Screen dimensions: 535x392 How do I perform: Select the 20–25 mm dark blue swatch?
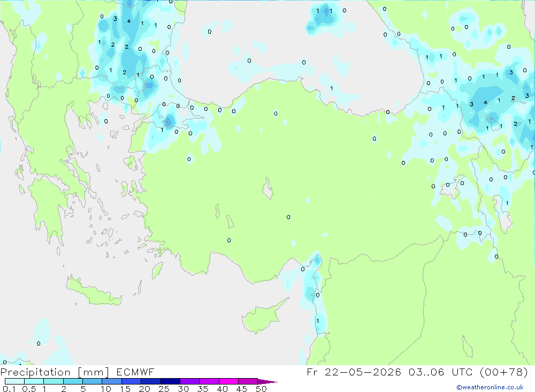click(151, 381)
